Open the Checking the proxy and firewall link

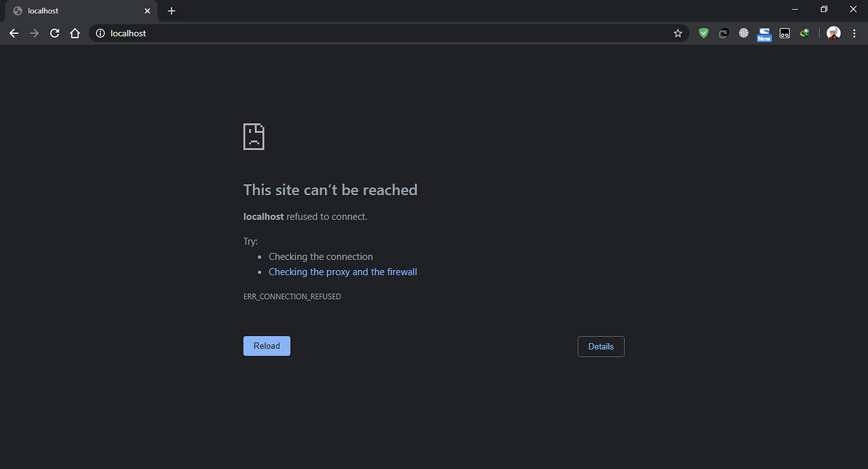point(343,272)
